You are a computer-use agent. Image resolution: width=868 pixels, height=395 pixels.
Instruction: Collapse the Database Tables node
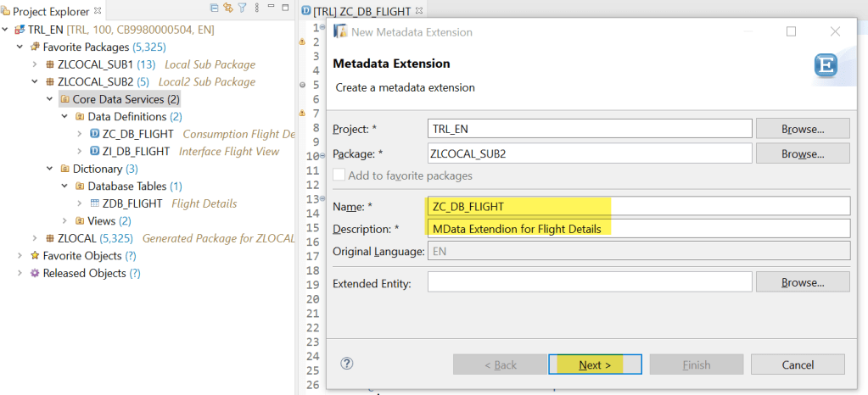[65, 186]
